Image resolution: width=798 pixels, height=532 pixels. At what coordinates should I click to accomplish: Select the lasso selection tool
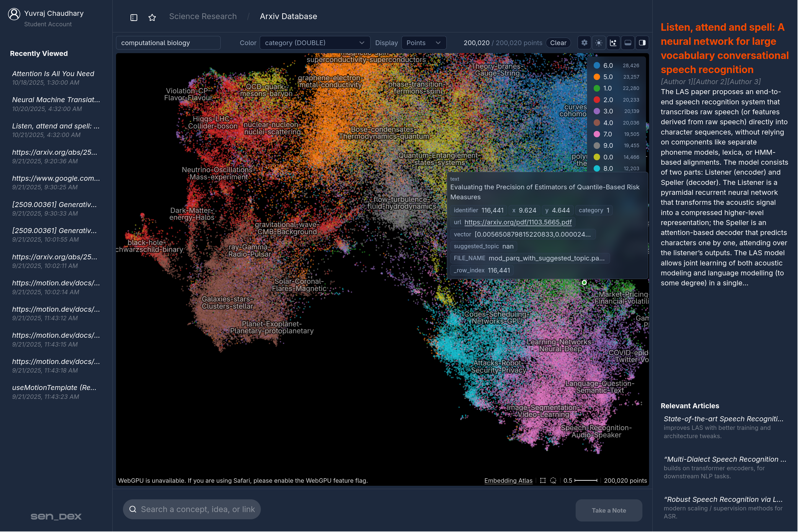[553, 481]
